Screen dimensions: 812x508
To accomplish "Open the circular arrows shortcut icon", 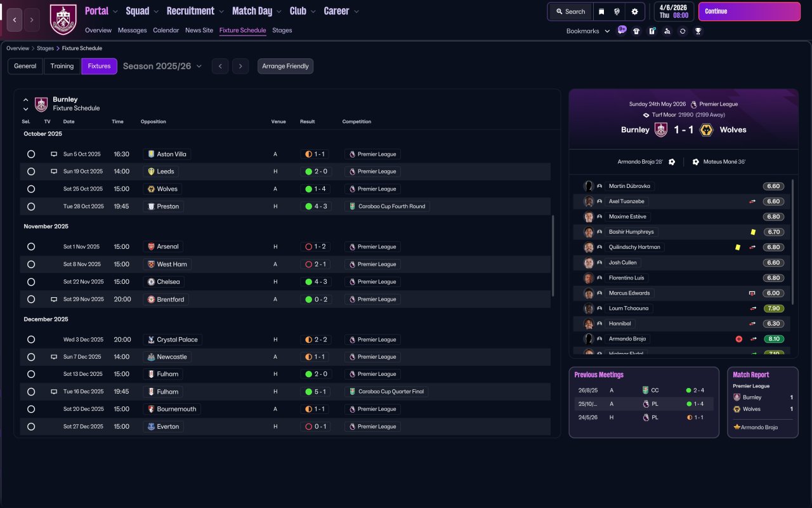I will click(683, 31).
